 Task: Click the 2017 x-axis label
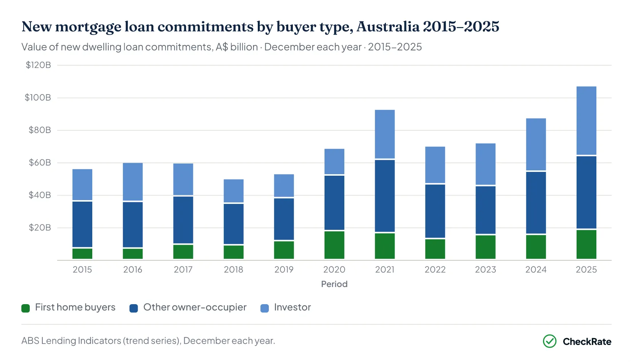tap(183, 269)
